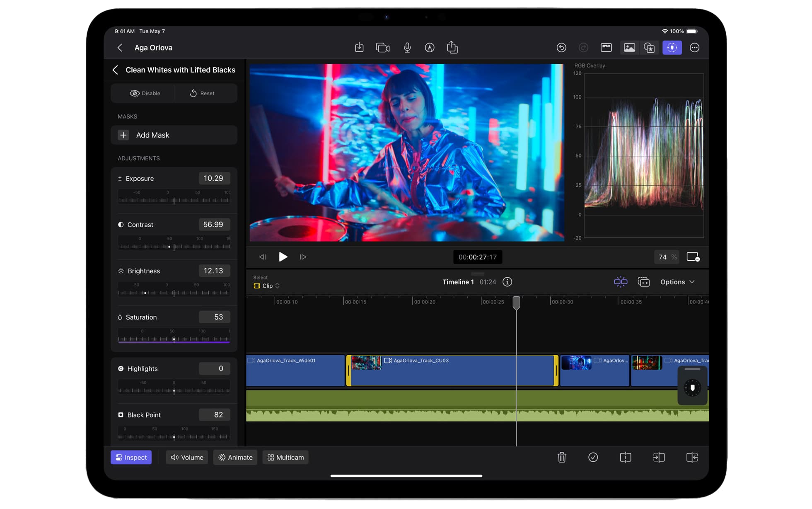Trim end to playhead icon
The image size is (812, 509).
tap(692, 457)
